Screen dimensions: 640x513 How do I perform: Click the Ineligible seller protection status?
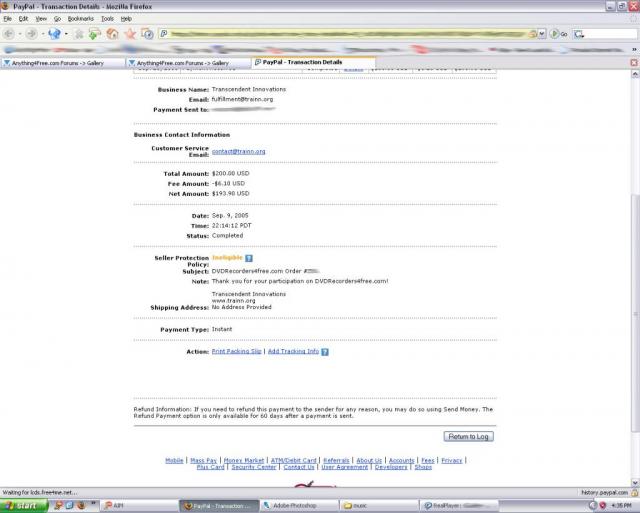pos(227,258)
